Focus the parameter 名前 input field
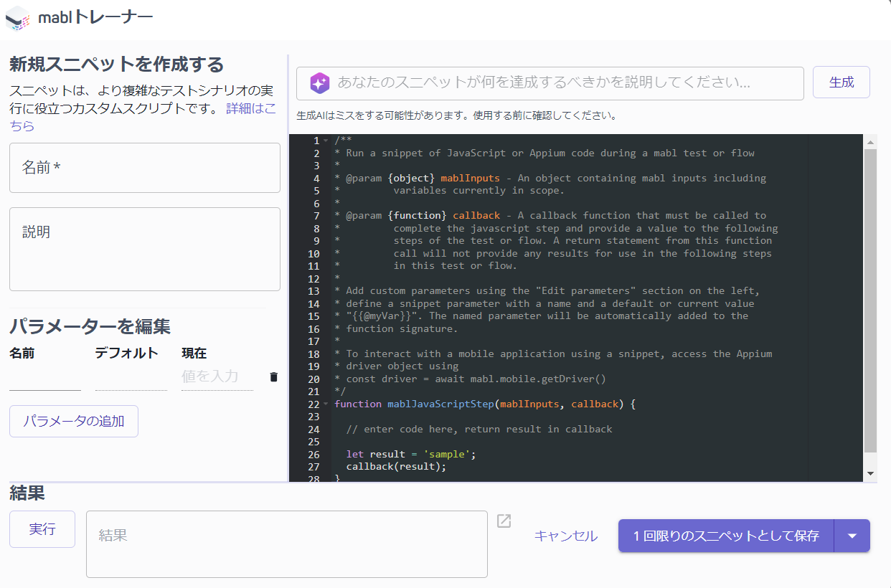The width and height of the screenshot is (891, 588). [x=45, y=377]
